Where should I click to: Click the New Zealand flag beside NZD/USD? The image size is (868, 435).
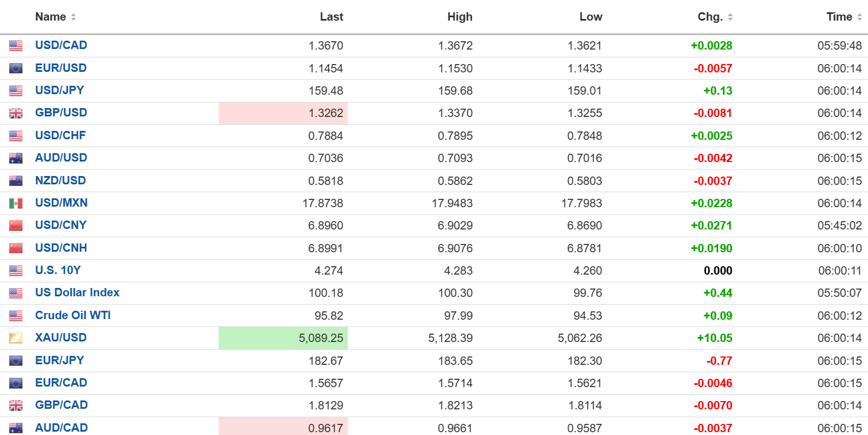click(16, 180)
